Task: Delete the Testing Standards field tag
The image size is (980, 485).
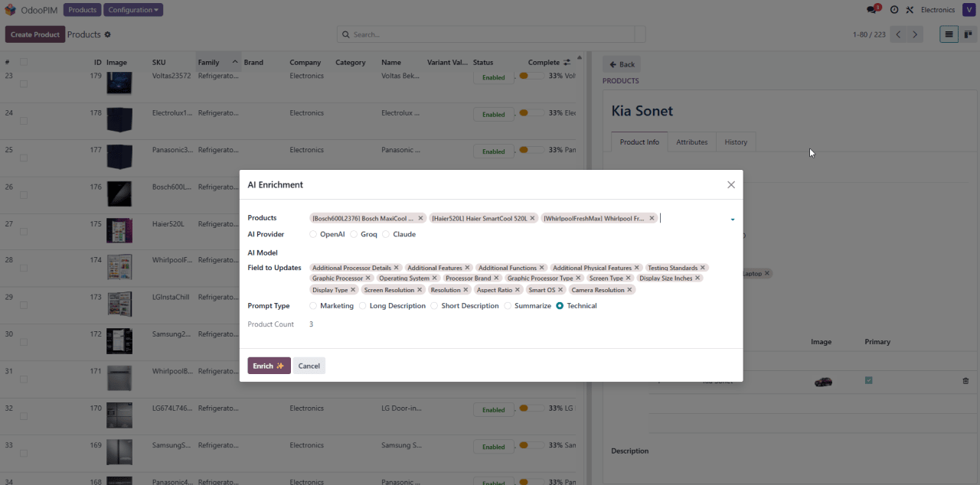Action: 703,268
